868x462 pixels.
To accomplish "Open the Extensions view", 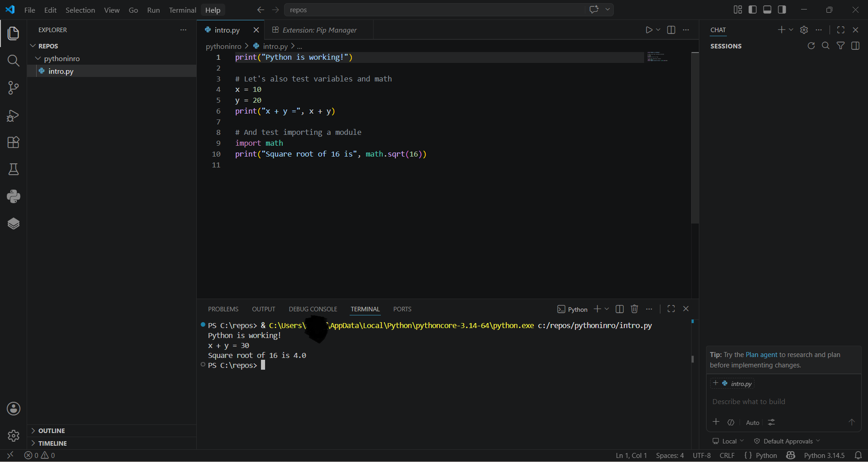I will pyautogui.click(x=14, y=142).
